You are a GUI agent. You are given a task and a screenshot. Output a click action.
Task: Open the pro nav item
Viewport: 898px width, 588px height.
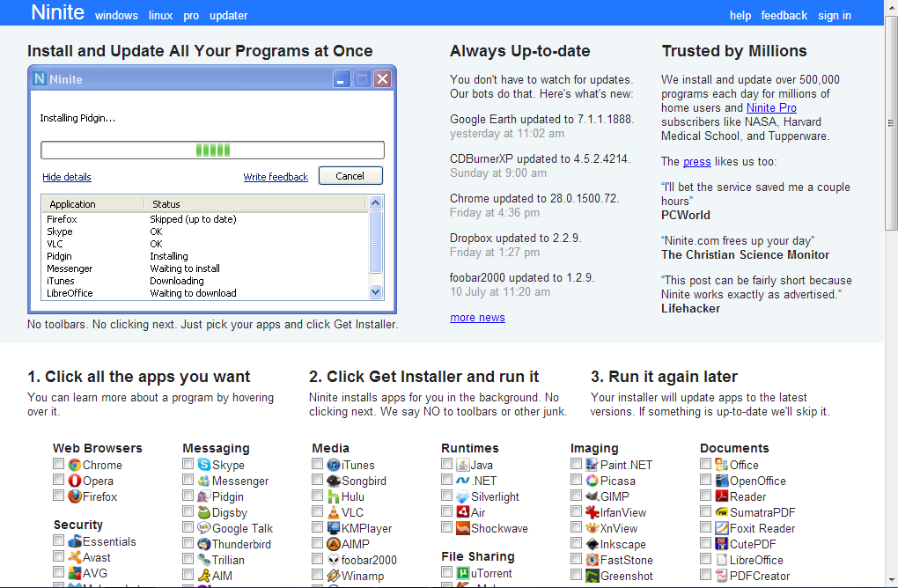click(x=191, y=16)
